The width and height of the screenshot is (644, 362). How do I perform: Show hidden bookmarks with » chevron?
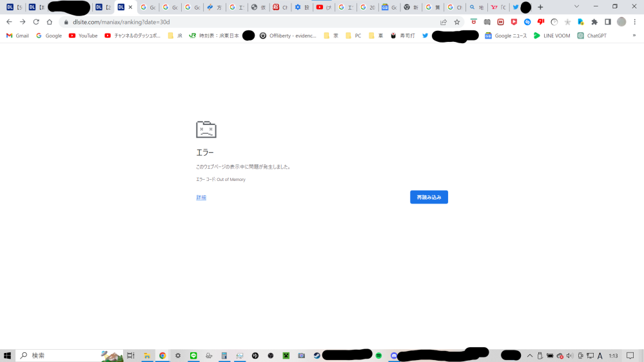pyautogui.click(x=634, y=35)
